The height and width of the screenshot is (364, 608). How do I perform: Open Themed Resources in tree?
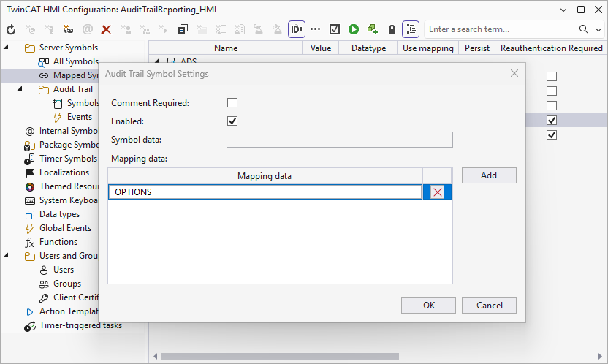point(61,186)
